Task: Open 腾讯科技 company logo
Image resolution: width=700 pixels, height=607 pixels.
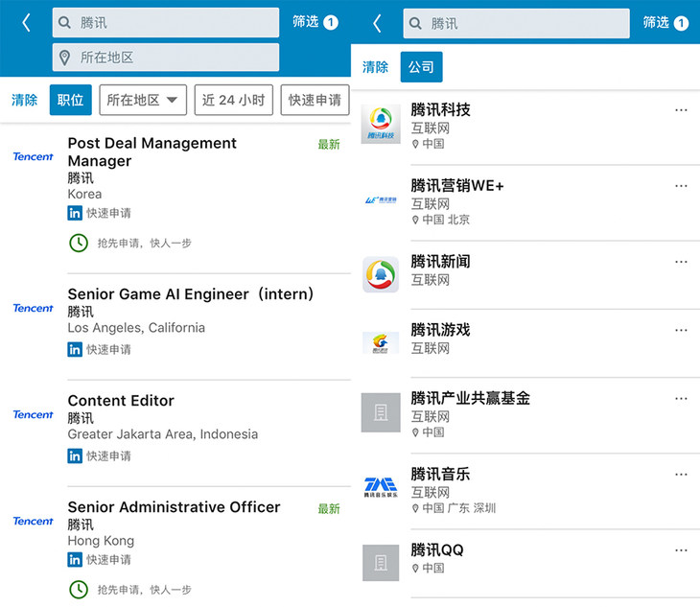Action: pos(381,124)
